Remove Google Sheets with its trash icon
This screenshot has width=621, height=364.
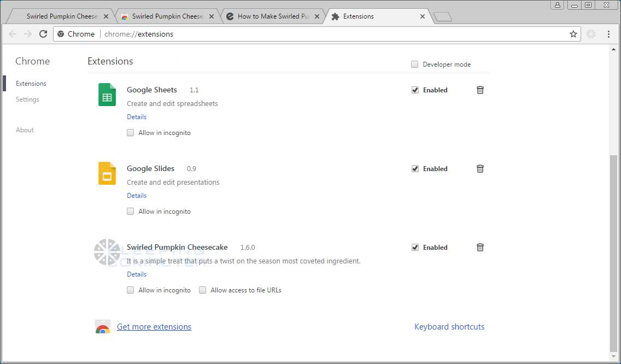(480, 90)
